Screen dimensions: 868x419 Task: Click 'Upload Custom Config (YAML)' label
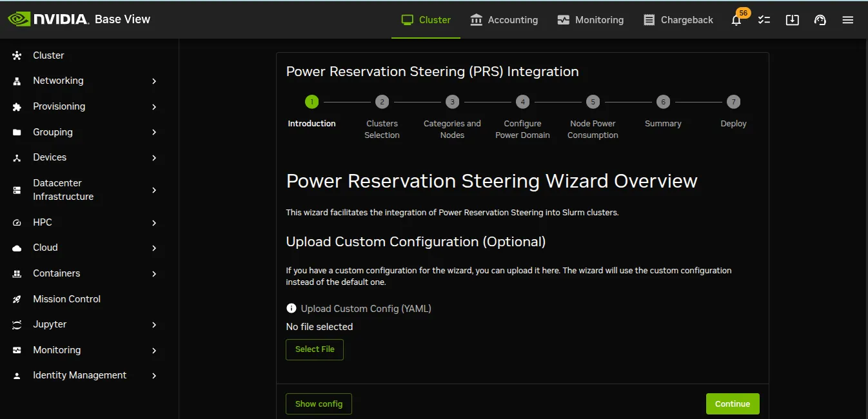pos(366,309)
